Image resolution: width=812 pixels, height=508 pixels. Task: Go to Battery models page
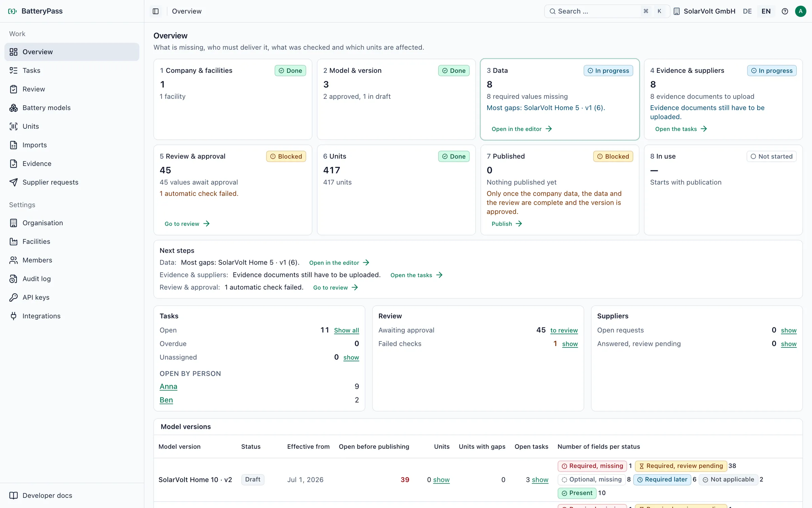point(72,108)
